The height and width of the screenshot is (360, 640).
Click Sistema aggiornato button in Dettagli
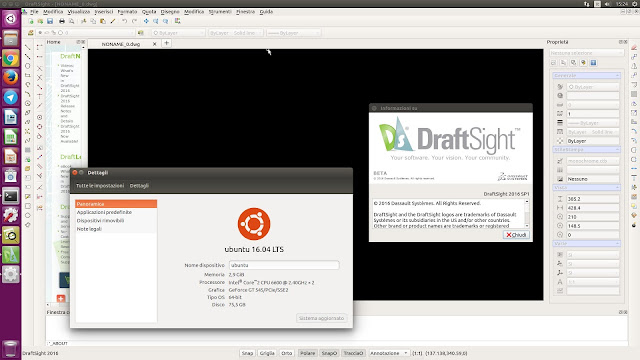tap(321, 318)
